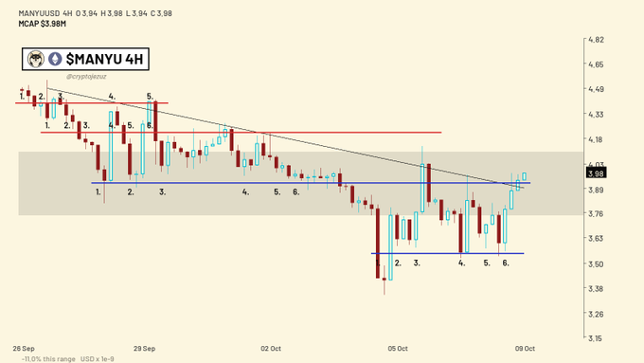Screen dimensions: 644x363
Task: Click the MANYUUSD 4H symbol header
Action: (x=45, y=13)
